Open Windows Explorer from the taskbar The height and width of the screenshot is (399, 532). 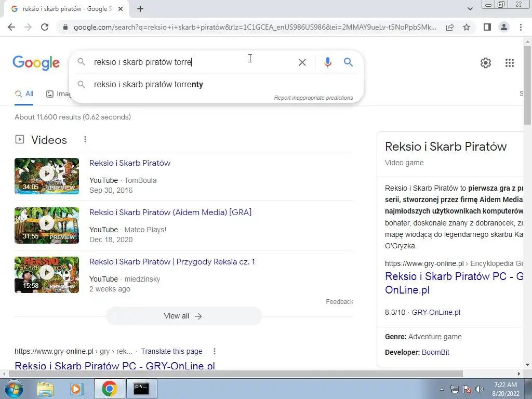click(45, 389)
